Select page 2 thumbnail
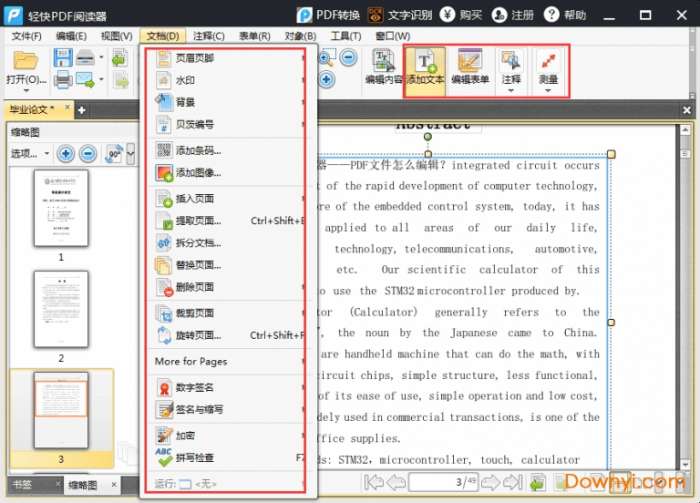The image size is (700, 503). click(x=61, y=309)
